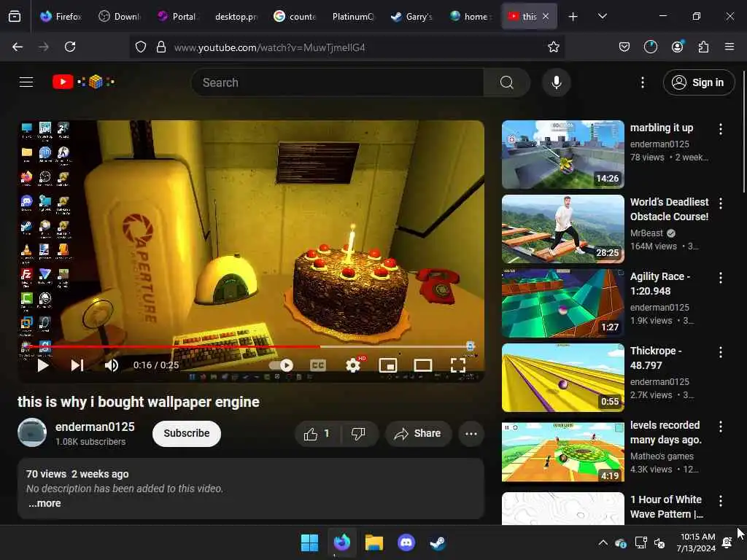Reload the current page
The width and height of the screenshot is (747, 560).
point(70,47)
